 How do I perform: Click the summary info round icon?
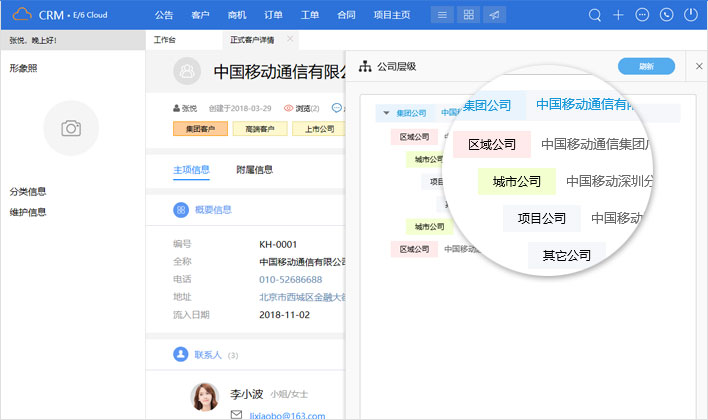click(181, 210)
